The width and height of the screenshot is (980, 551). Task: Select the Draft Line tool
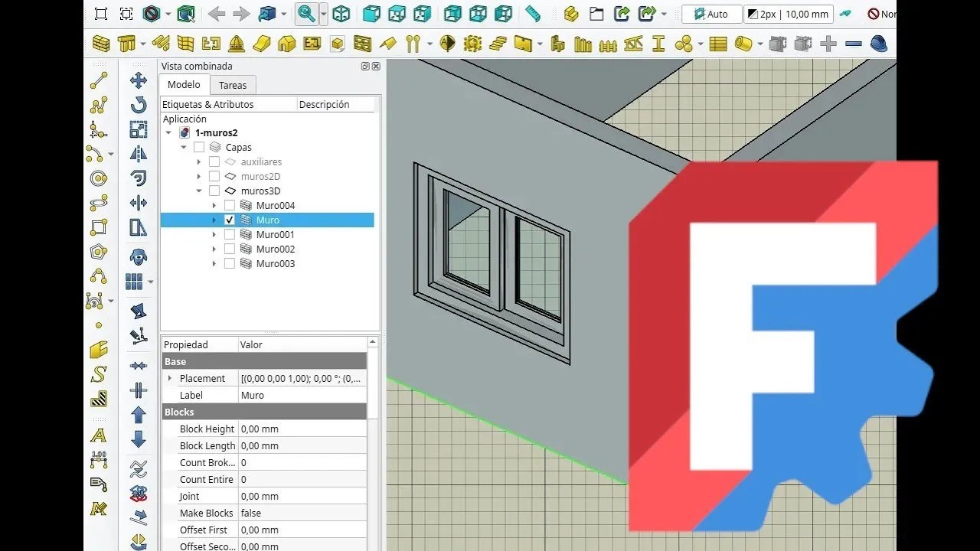click(x=99, y=80)
